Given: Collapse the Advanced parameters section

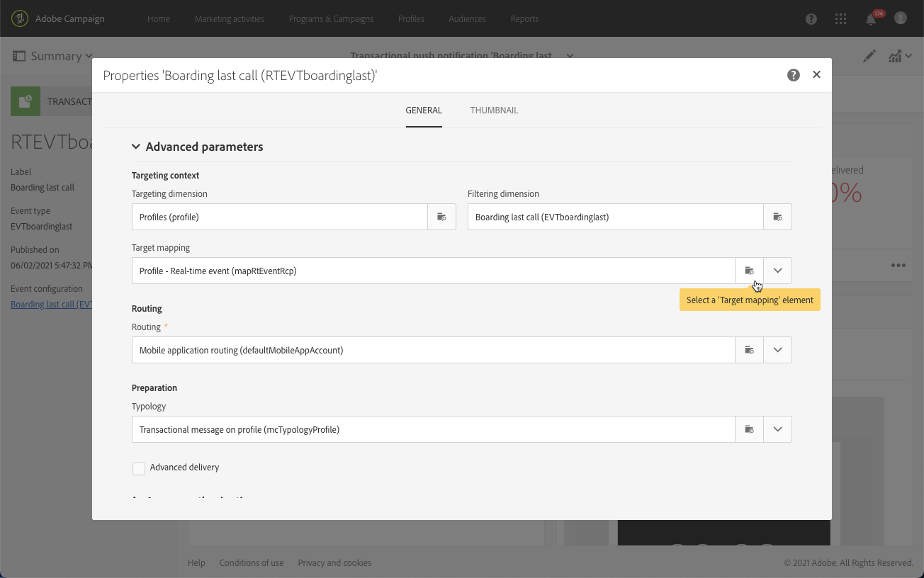Looking at the screenshot, I should pos(136,147).
